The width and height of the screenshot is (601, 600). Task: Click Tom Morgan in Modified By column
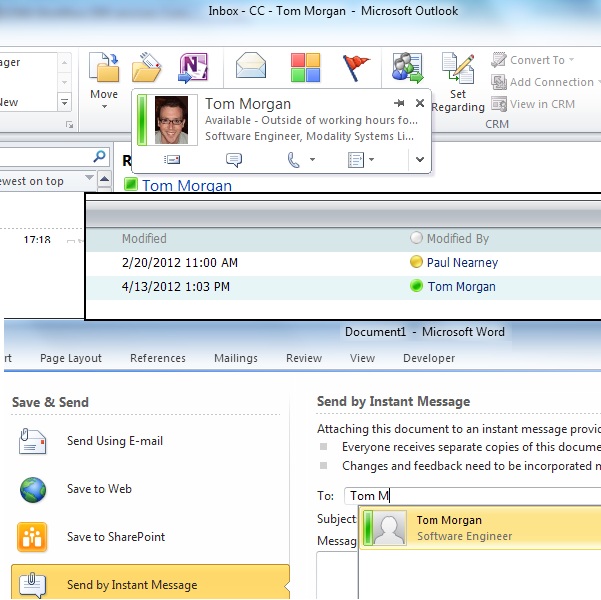click(461, 286)
